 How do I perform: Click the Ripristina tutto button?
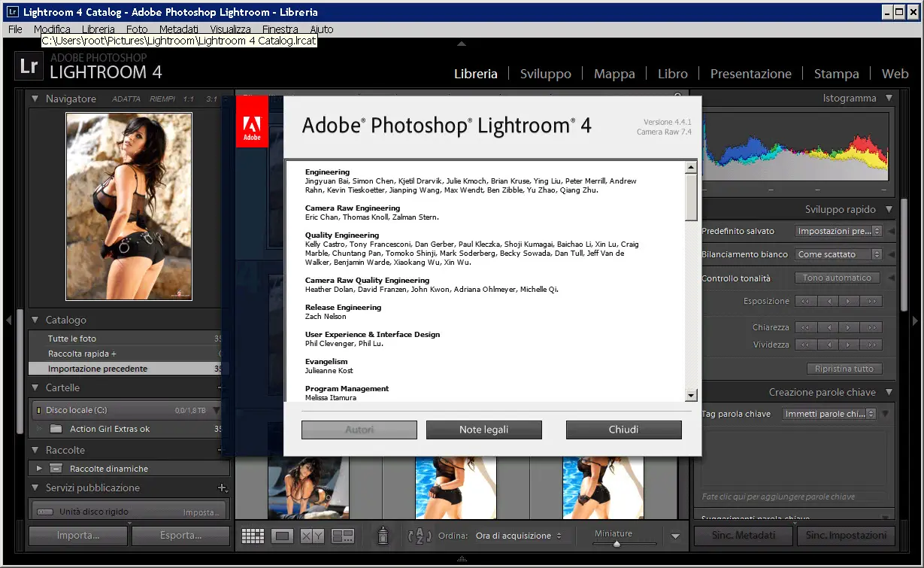[x=844, y=369]
